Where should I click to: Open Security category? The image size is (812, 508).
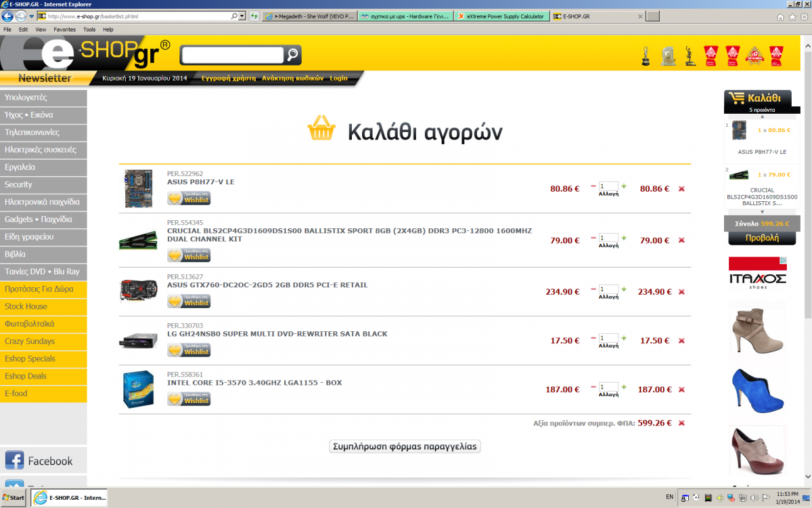point(43,185)
